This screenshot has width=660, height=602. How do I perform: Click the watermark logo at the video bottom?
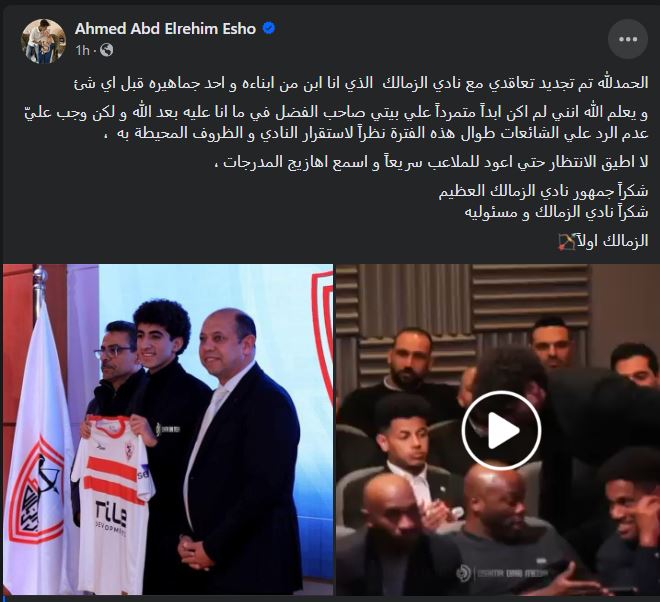(501, 573)
